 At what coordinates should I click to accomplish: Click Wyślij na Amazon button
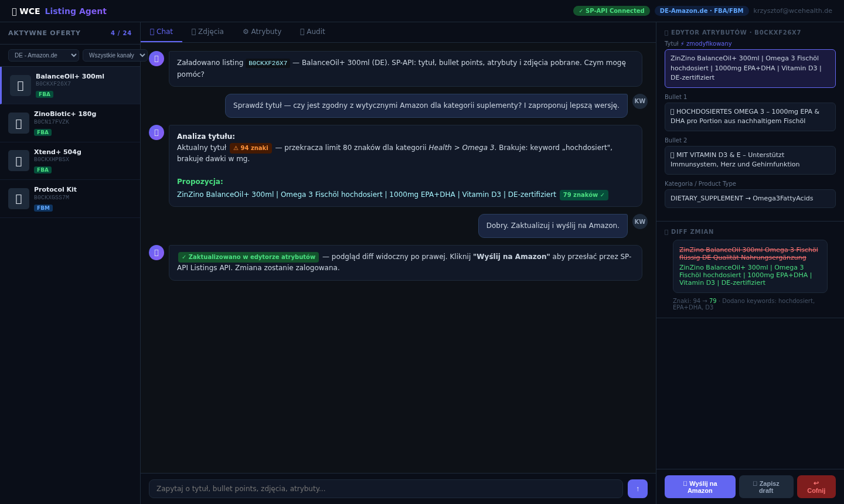coord(700,487)
